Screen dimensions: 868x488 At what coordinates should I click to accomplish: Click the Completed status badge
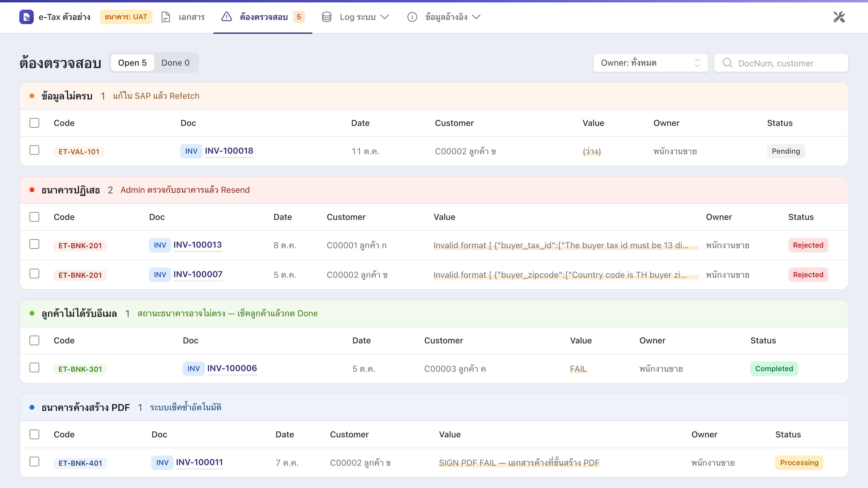pos(774,368)
